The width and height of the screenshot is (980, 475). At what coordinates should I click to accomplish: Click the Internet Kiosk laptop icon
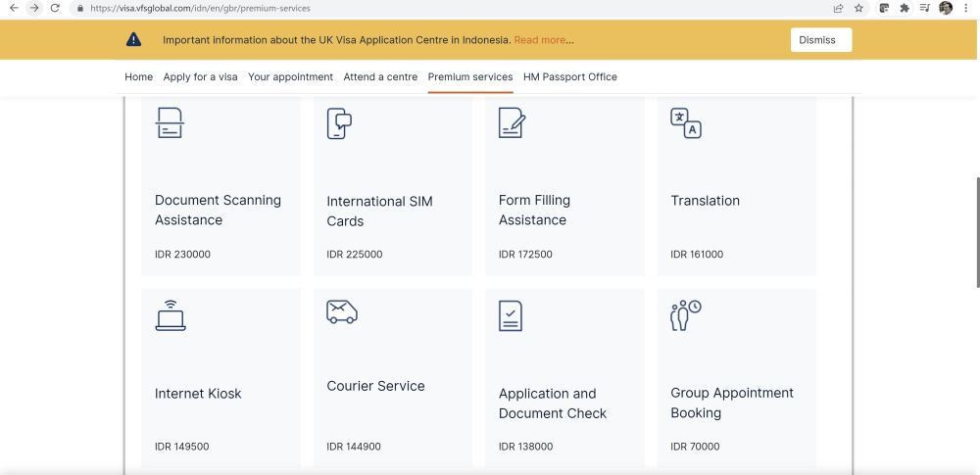(x=170, y=315)
